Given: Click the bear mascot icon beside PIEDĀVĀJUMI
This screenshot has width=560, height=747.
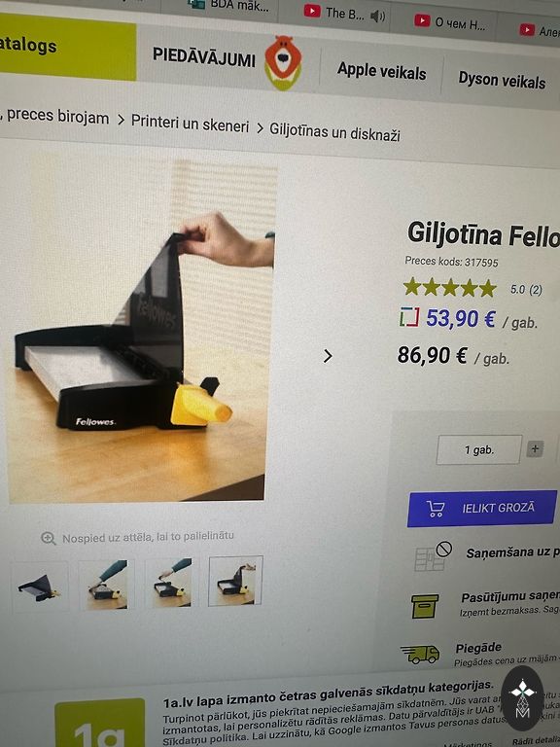Looking at the screenshot, I should tap(283, 62).
